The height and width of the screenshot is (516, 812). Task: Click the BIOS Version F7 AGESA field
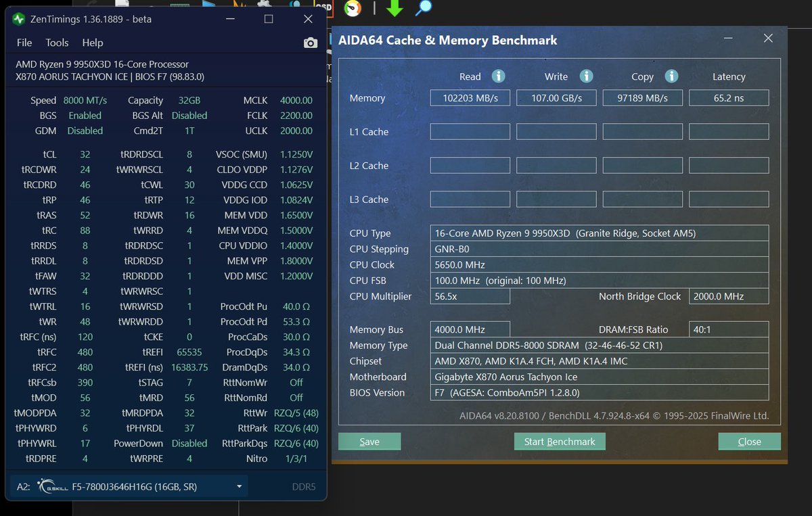point(600,392)
